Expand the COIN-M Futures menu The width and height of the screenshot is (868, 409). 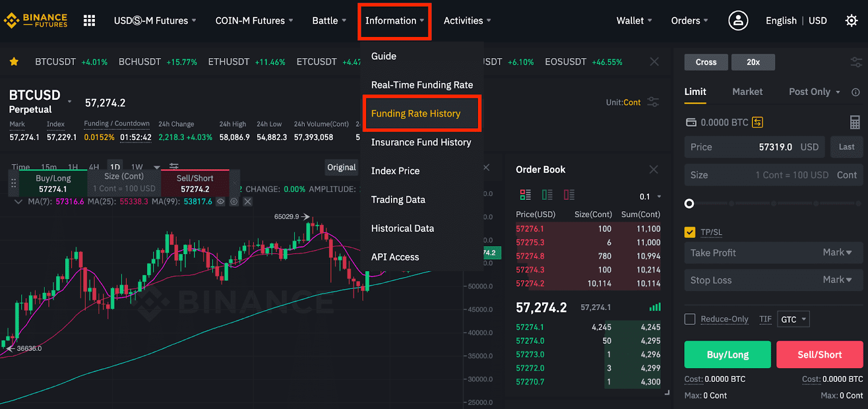coord(254,21)
